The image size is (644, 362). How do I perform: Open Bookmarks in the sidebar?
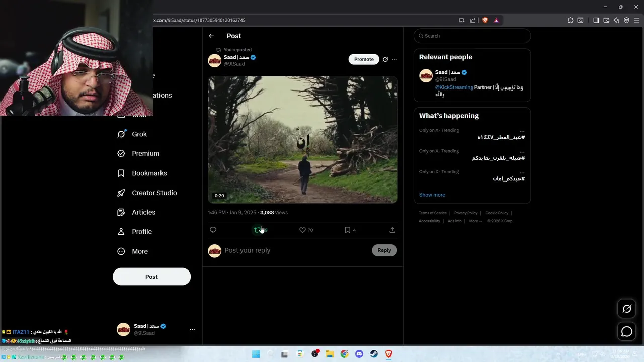tap(142, 173)
